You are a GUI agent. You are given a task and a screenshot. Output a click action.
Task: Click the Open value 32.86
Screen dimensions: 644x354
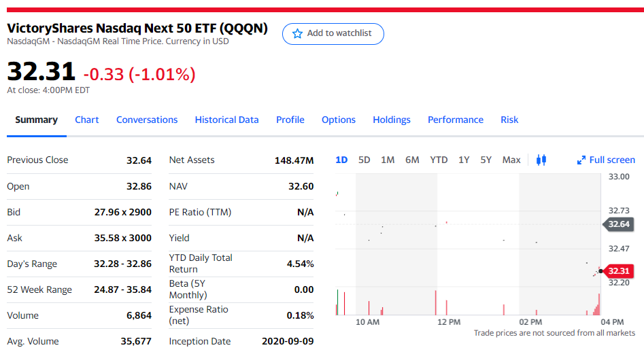coord(139,186)
